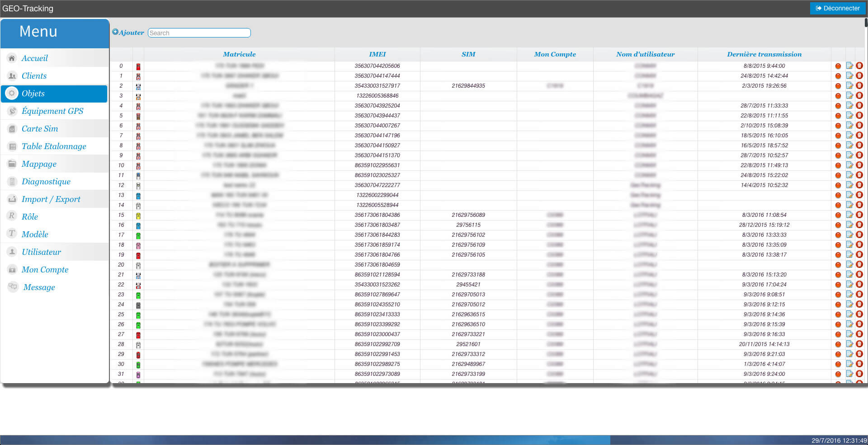868x445 pixels.
Task: Click the Dernière transmission column header
Action: coord(764,54)
